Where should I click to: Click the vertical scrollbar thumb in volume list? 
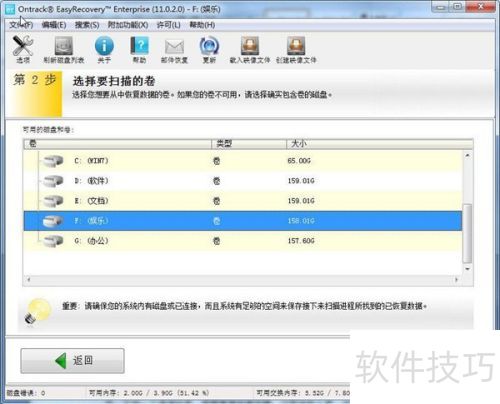pyautogui.click(x=467, y=233)
